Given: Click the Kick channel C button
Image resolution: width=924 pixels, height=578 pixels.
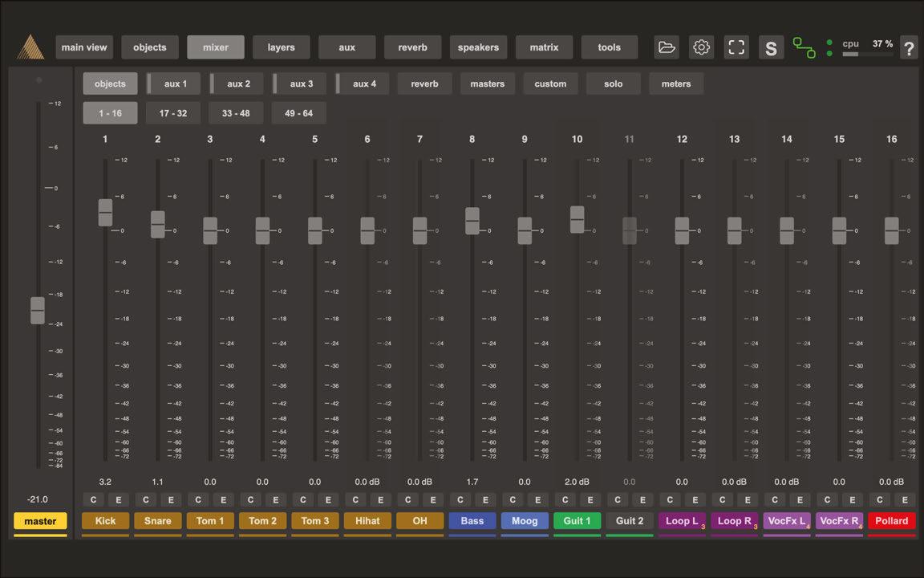Looking at the screenshot, I should pos(93,500).
